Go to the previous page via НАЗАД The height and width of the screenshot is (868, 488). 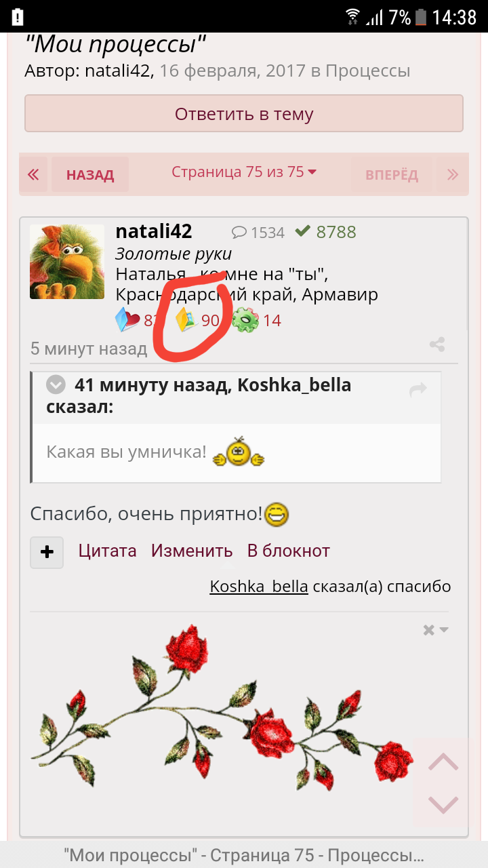pos(90,175)
